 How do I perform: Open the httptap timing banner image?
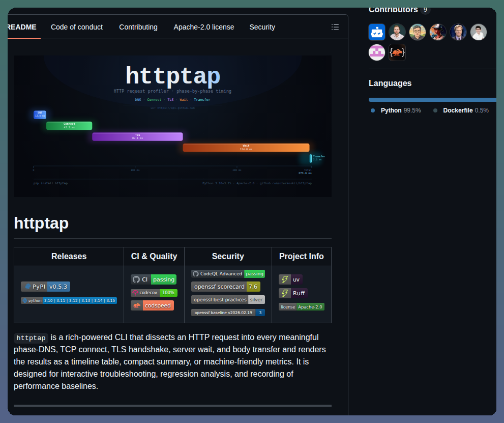click(x=172, y=126)
